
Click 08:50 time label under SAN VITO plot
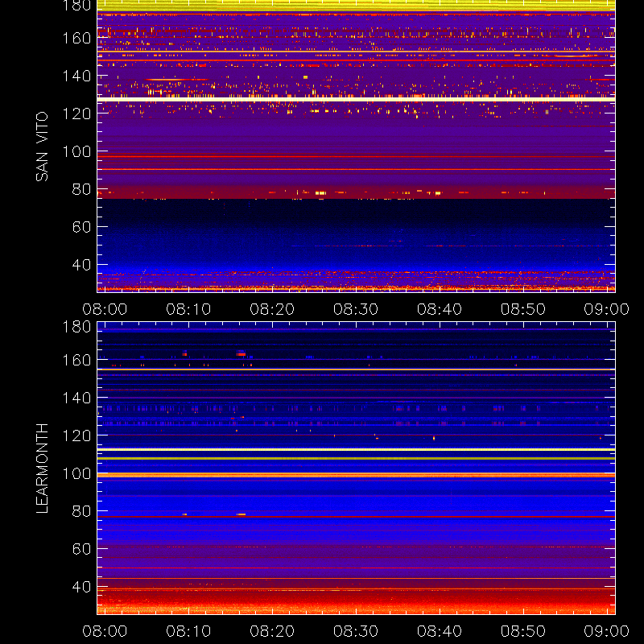[523, 309]
